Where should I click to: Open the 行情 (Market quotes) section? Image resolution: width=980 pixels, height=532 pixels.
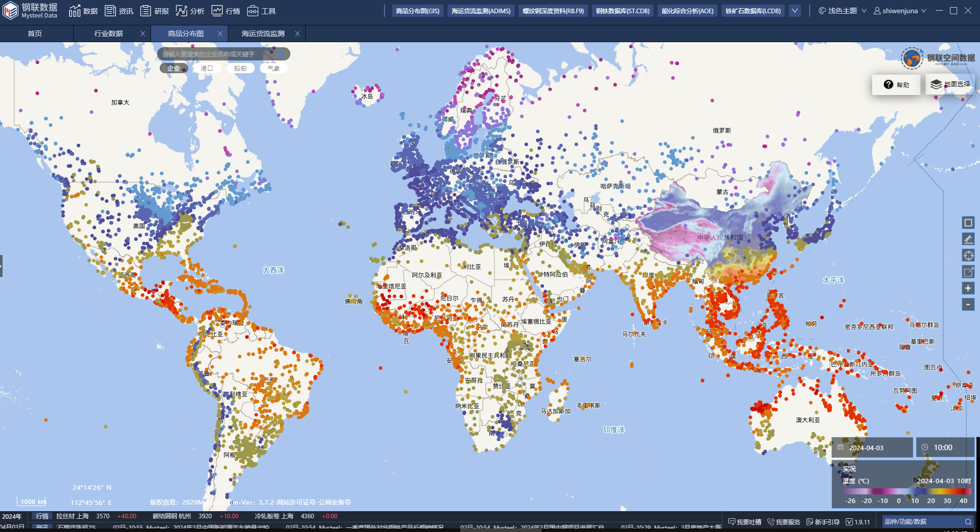click(x=226, y=11)
